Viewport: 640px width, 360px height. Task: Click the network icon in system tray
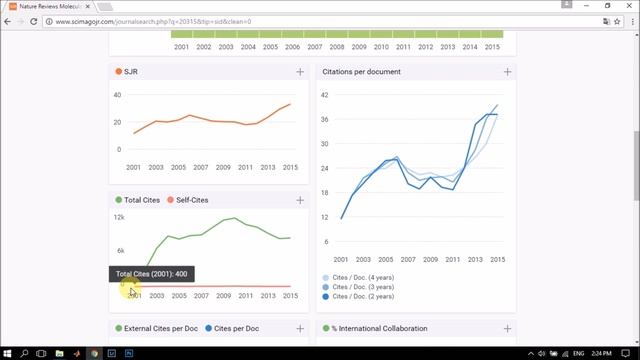pos(565,353)
